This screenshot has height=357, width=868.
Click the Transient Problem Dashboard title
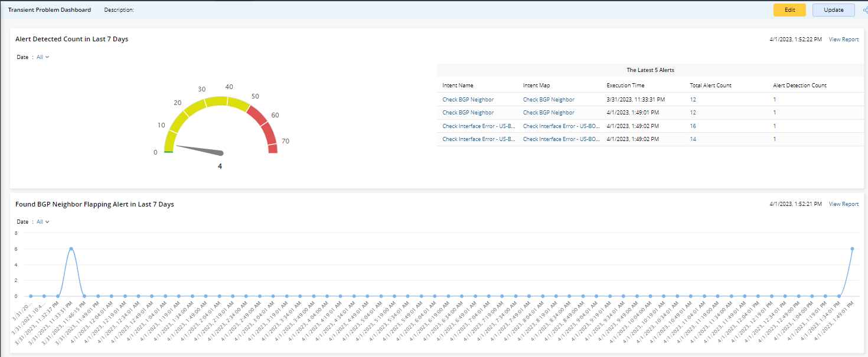[x=50, y=10]
